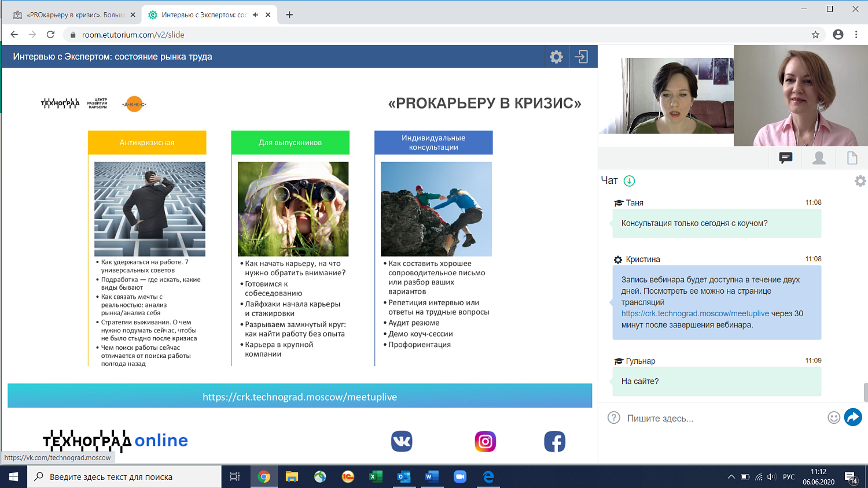
Task: Click the chat download arrow icon
Action: click(x=629, y=181)
